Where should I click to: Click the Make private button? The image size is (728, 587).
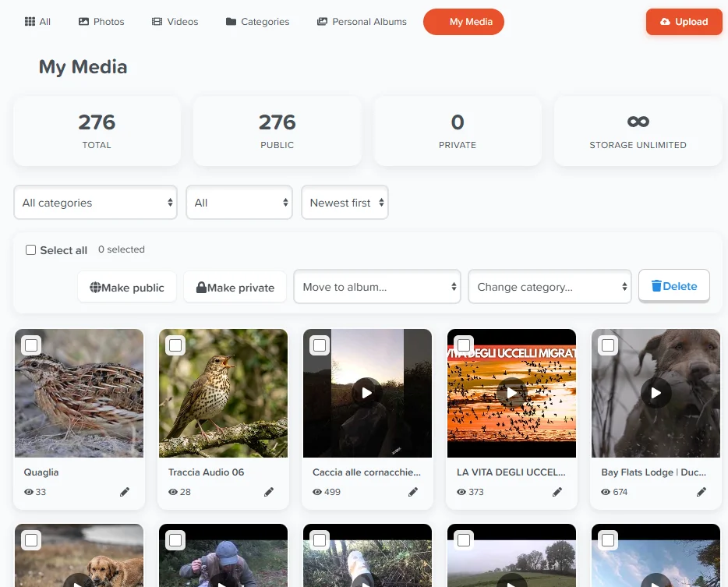click(235, 288)
